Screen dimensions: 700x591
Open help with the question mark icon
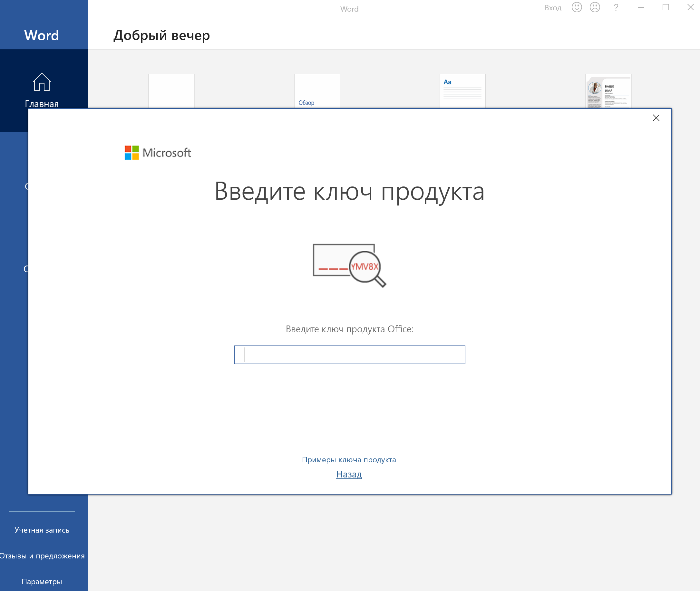[616, 7]
